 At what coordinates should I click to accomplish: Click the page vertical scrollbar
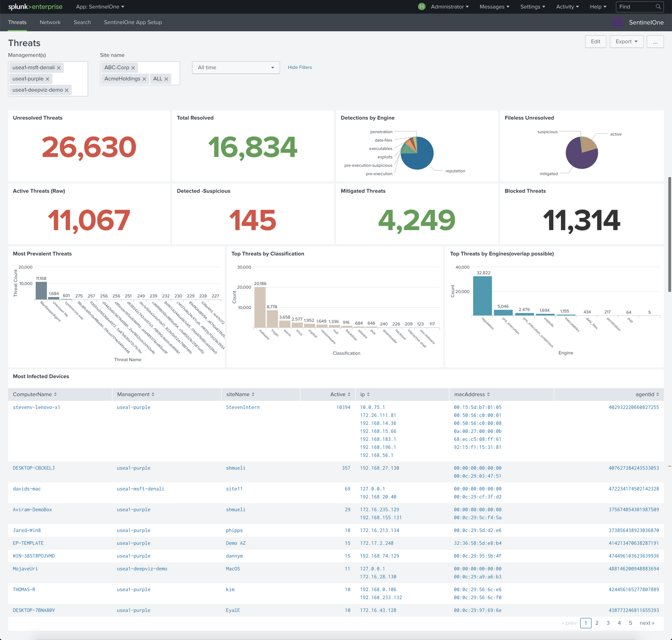coord(670,234)
